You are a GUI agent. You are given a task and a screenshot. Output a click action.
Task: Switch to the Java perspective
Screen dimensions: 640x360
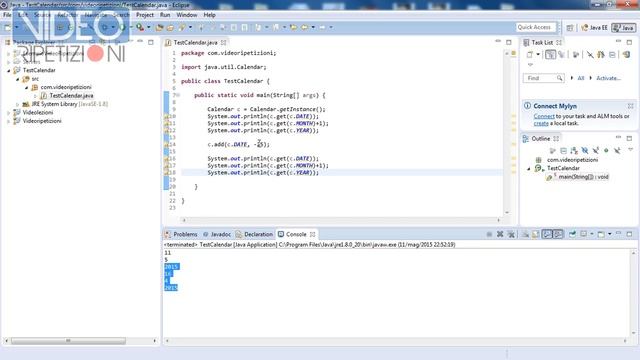623,27
